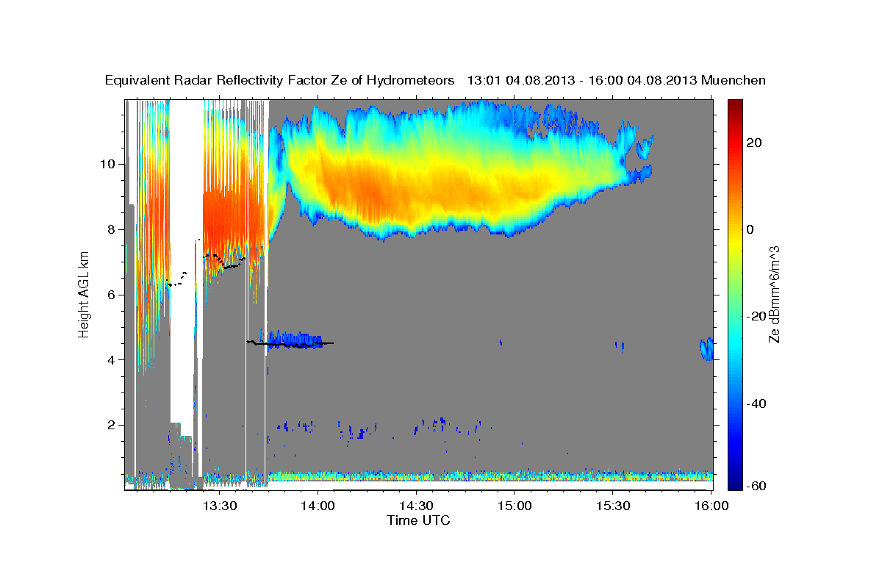The width and height of the screenshot is (882, 588).
Task: Click the 15:30 time tick label
Action: pos(613,506)
